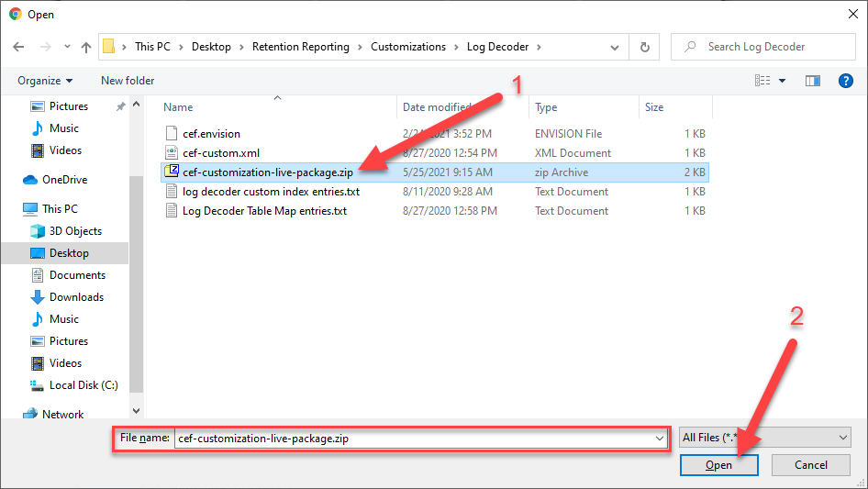868x489 pixels.
Task: Expand the view options dropdown arrow
Action: pos(783,81)
